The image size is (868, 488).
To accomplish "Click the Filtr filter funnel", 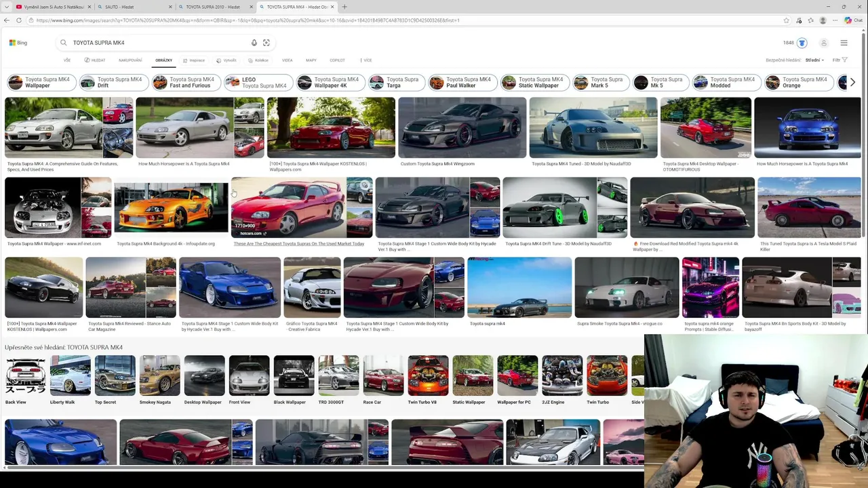I will (x=840, y=60).
